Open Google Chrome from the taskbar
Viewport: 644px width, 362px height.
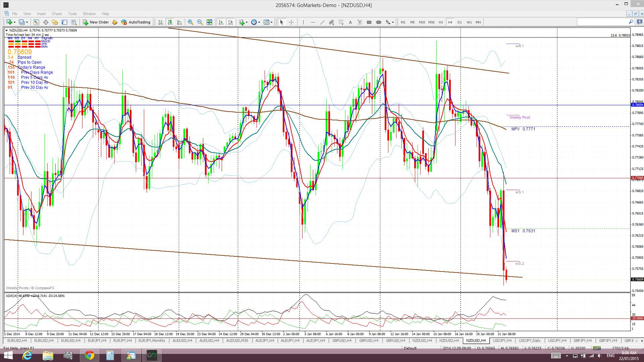pos(89,355)
